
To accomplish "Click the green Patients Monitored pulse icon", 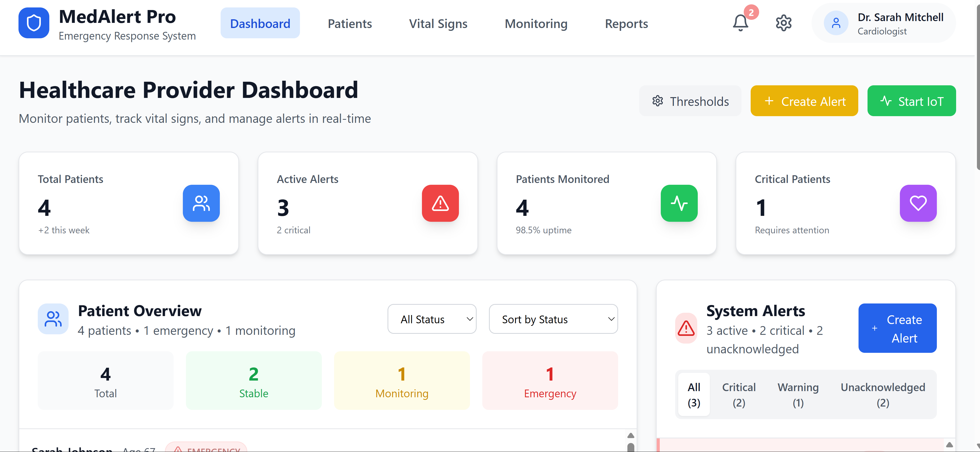I will click(679, 203).
